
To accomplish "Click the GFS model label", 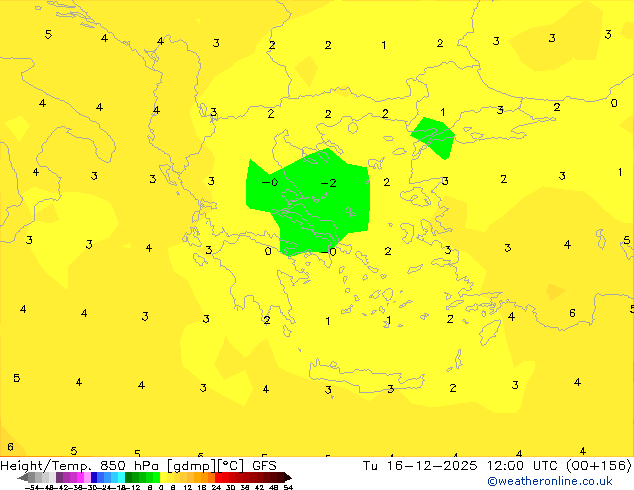I will [x=264, y=465].
